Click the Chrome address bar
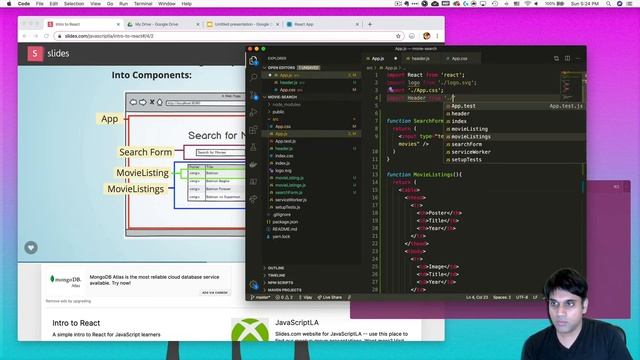The image size is (640, 360). [229, 36]
